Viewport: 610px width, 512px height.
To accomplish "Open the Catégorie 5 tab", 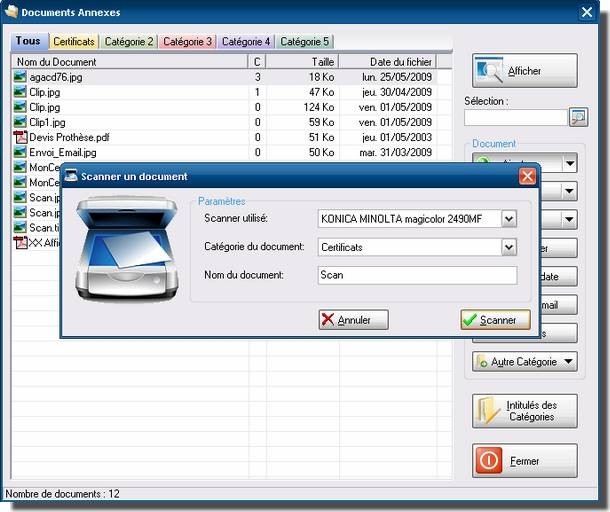I will point(305,42).
